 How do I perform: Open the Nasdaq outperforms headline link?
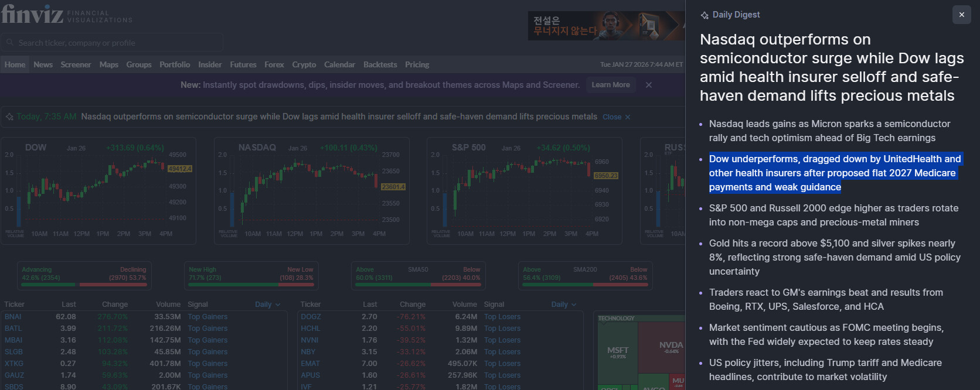(x=339, y=117)
